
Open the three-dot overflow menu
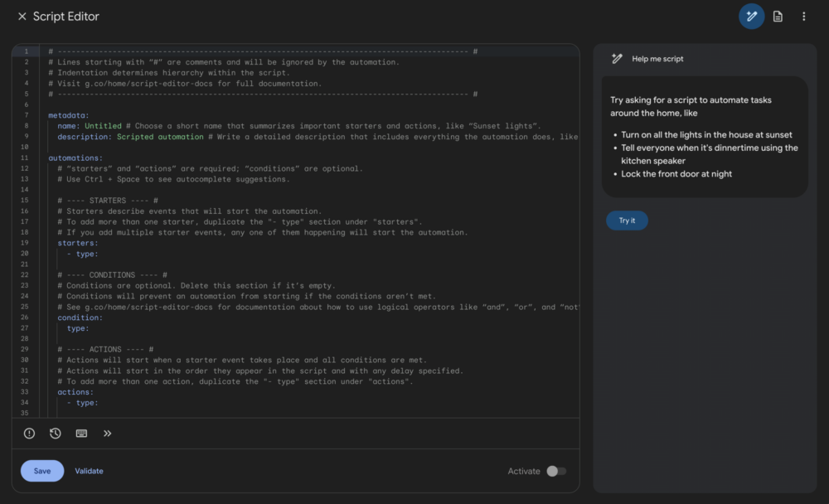802,16
